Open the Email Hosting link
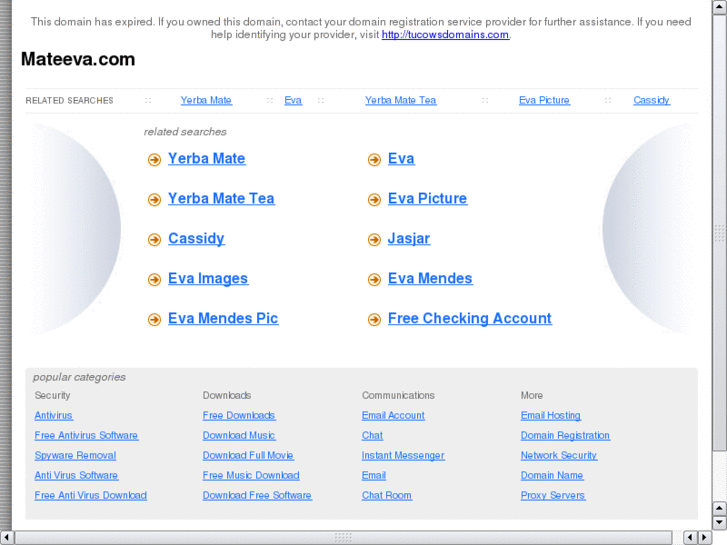The height and width of the screenshot is (545, 727). [x=551, y=416]
